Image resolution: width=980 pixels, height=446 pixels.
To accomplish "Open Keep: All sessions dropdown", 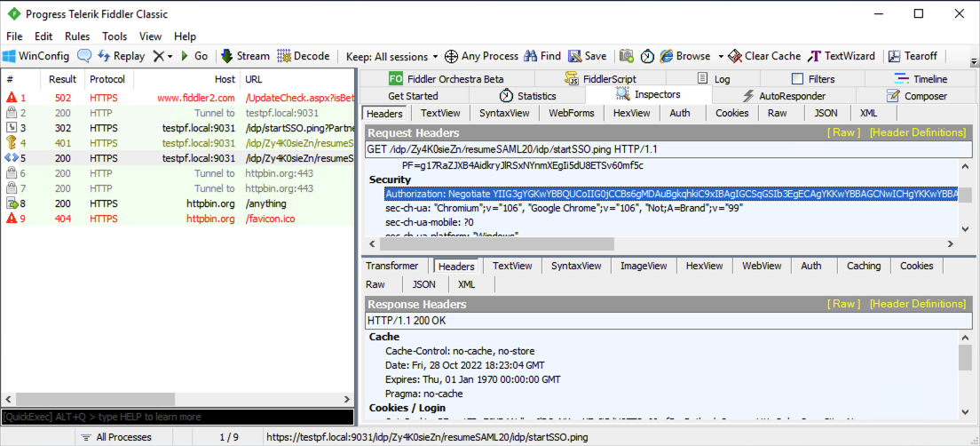I will pyautogui.click(x=391, y=56).
